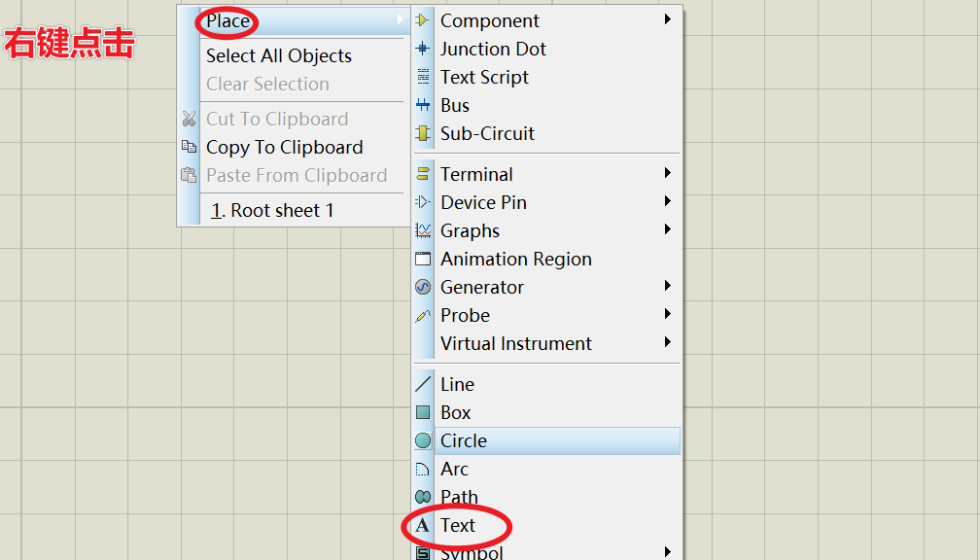The image size is (980, 560).
Task: Click the Paste From Clipboard icon
Action: pos(189,175)
